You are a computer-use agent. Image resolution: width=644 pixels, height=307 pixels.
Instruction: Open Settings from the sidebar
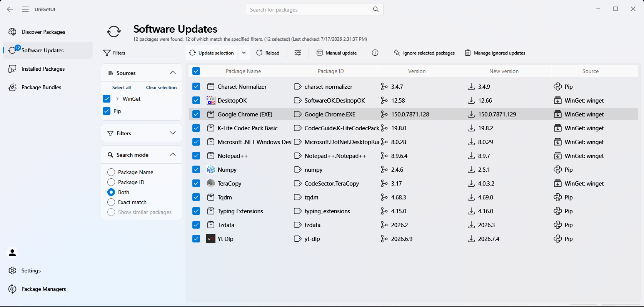(48, 270)
